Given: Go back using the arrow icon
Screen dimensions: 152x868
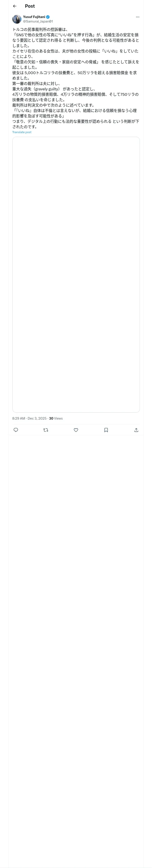Looking at the screenshot, I should coord(14,6).
